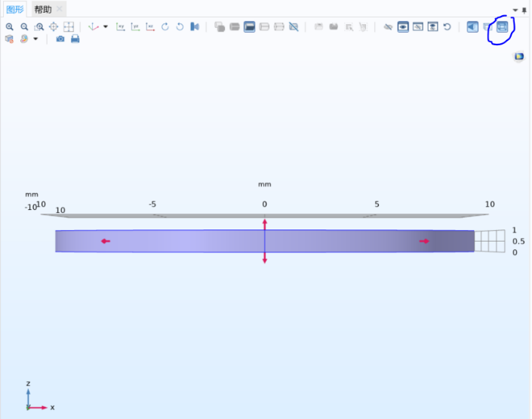Click the Zoom to Selection crosshair icon
Image resolution: width=532 pixels, height=419 pixels.
(54, 27)
